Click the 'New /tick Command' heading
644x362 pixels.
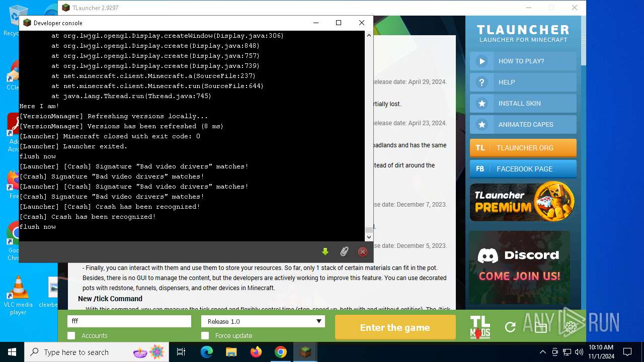[x=110, y=299]
